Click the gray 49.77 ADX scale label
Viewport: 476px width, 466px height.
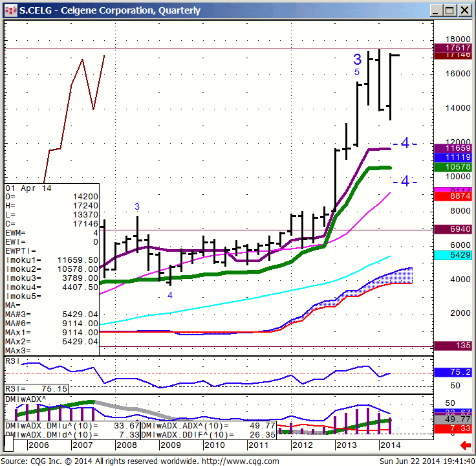coord(453,419)
